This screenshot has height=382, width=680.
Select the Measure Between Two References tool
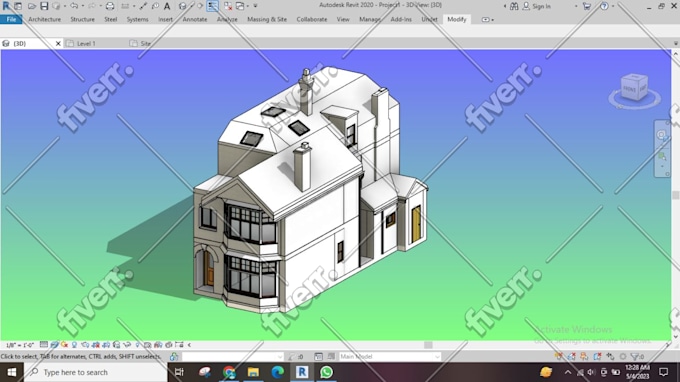[x=125, y=6]
